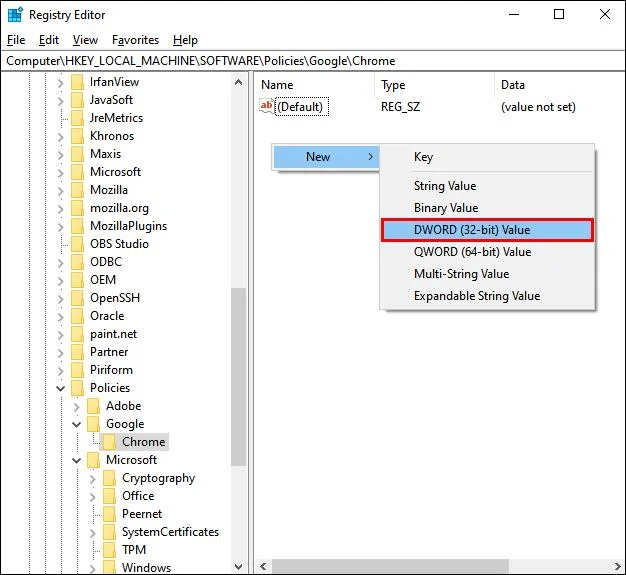Click the registry address path bar
This screenshot has height=575, width=626.
pyautogui.click(x=313, y=61)
